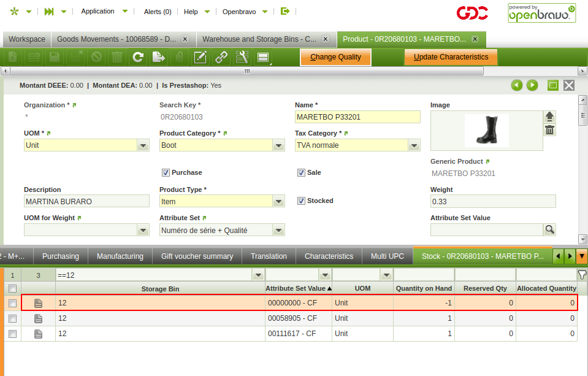Screen dimensions: 588x376
Task: Uncheck the Stocked checkbox
Action: pyautogui.click(x=301, y=201)
